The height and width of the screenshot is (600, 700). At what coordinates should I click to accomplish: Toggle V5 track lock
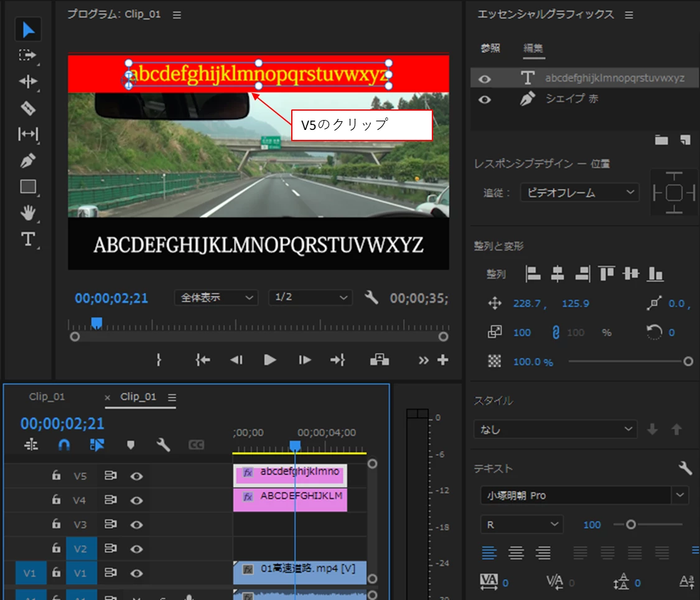pyautogui.click(x=56, y=476)
